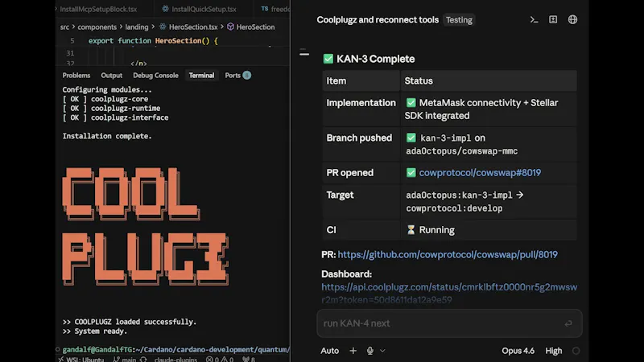This screenshot has height=362, width=644.
Task: Click the HeroSection symbol breadcrumb
Action: pyautogui.click(x=251, y=27)
